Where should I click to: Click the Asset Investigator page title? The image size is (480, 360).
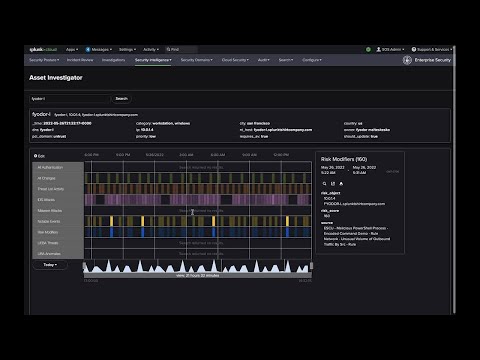56,78
